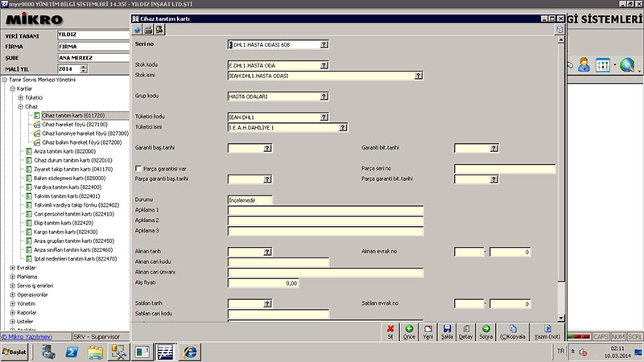Open lookup for Stok ismi field
The height and width of the screenshot is (362, 644).
coord(418,76)
